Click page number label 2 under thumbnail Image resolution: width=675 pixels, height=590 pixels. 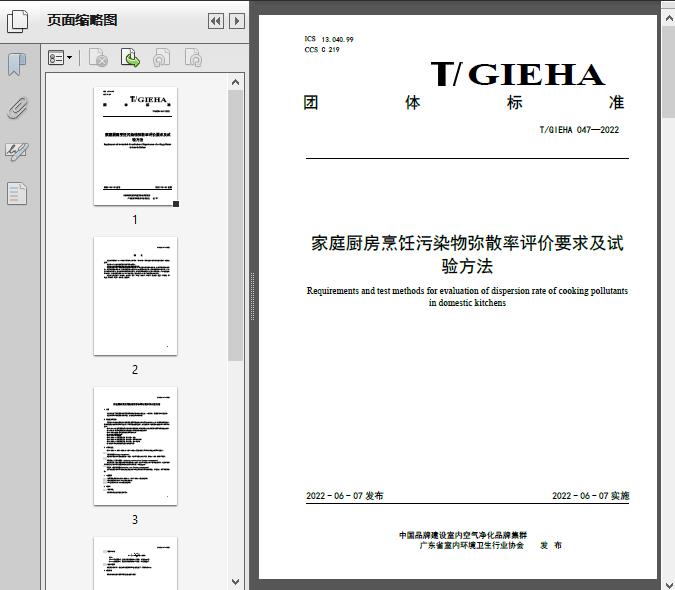click(x=135, y=370)
